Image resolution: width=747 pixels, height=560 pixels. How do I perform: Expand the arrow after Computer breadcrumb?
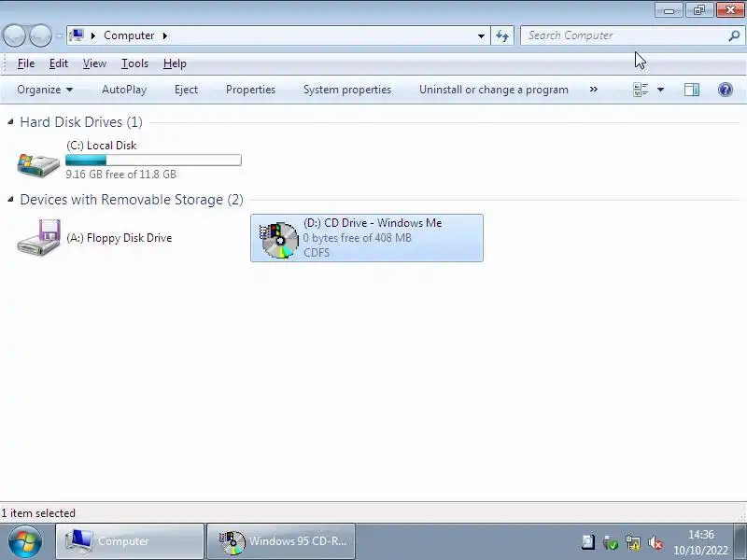point(165,35)
